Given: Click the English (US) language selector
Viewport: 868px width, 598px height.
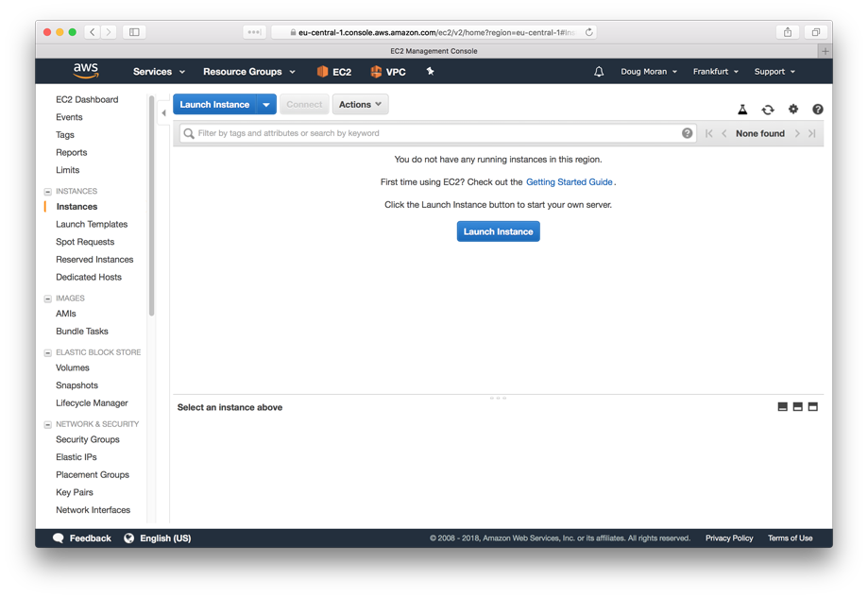Looking at the screenshot, I should point(165,538).
